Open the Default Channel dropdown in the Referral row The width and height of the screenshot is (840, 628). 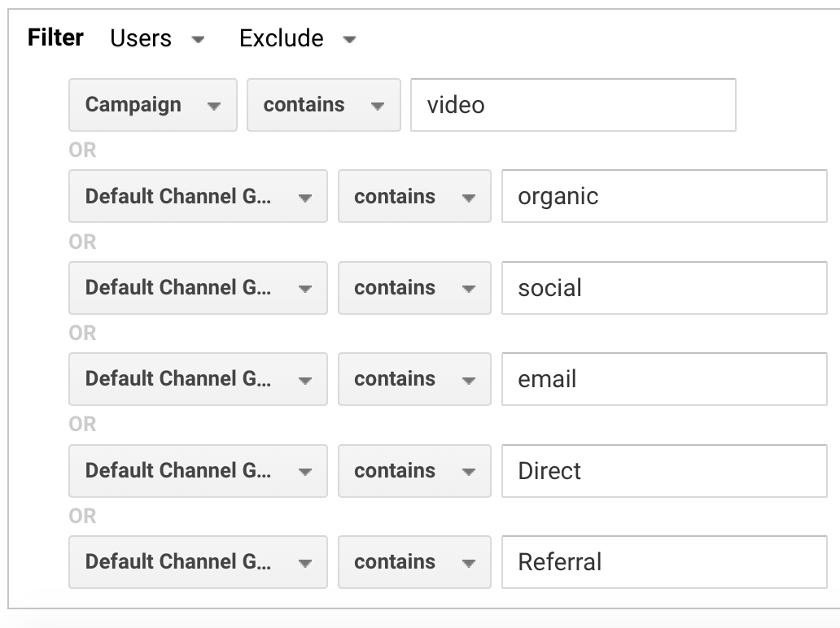pos(198,562)
